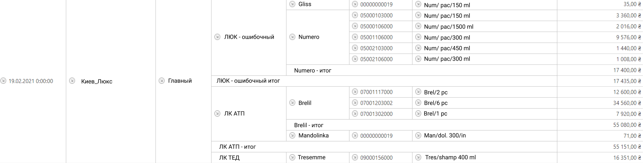
Task: Select the ЛК АТП - итог row
Action: 384,147
